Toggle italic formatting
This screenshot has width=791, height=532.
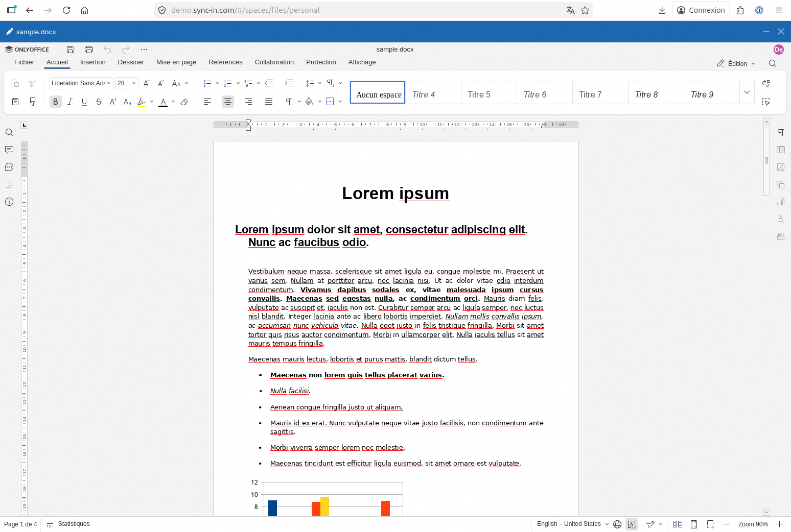70,102
